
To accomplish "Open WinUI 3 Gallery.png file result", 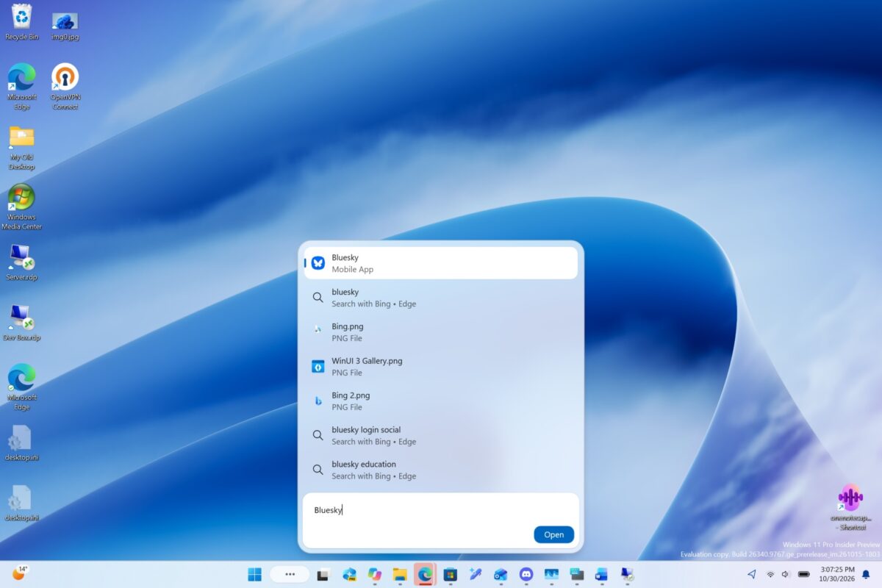I will pyautogui.click(x=441, y=367).
